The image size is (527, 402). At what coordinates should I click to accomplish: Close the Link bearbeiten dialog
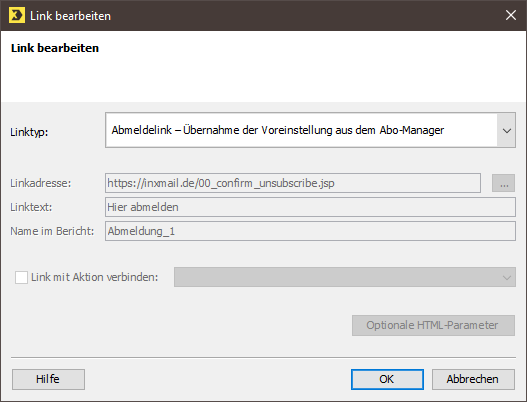(511, 15)
